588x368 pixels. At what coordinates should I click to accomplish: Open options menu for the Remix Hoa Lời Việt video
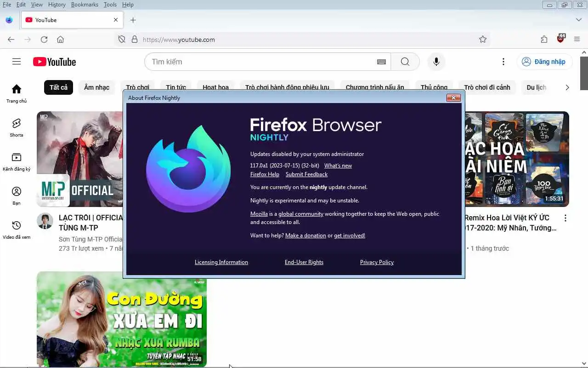pos(565,218)
